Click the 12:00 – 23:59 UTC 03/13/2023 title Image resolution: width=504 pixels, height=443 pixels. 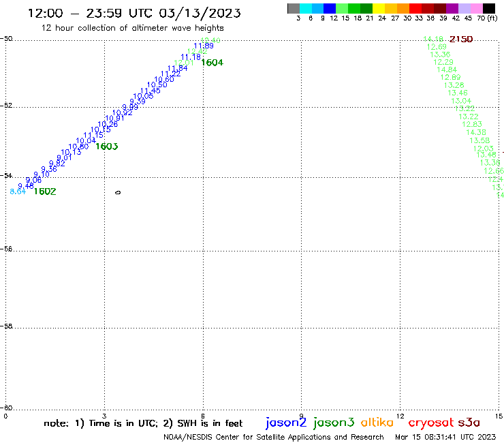pyautogui.click(x=134, y=13)
